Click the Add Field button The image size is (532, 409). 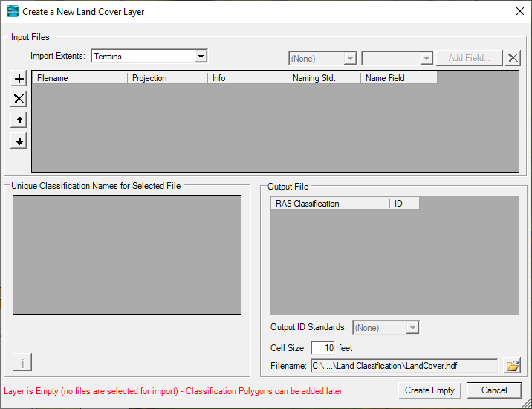[469, 58]
